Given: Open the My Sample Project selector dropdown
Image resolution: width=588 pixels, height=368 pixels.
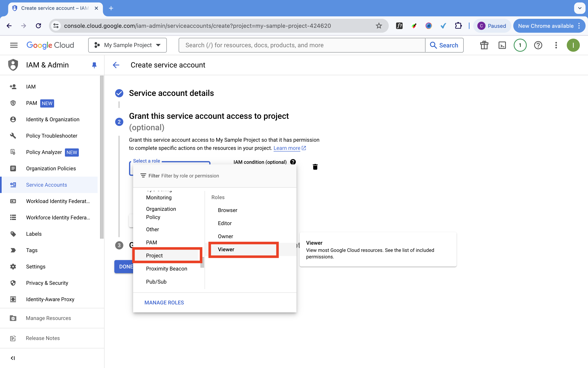Looking at the screenshot, I should 127,45.
